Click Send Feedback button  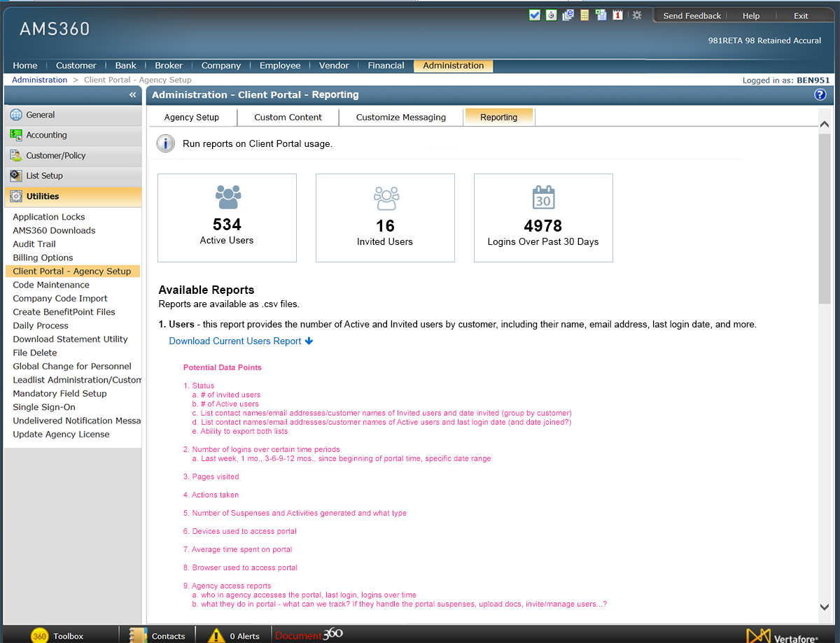pyautogui.click(x=692, y=16)
